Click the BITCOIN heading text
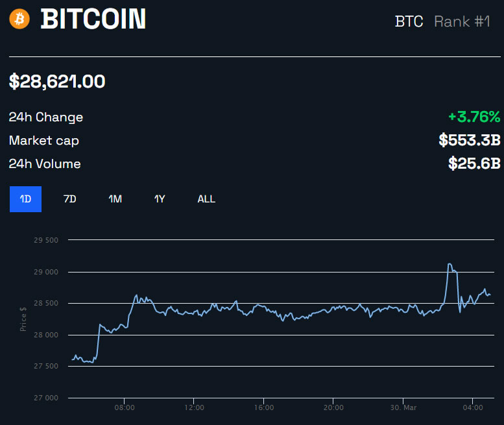 pyautogui.click(x=93, y=19)
